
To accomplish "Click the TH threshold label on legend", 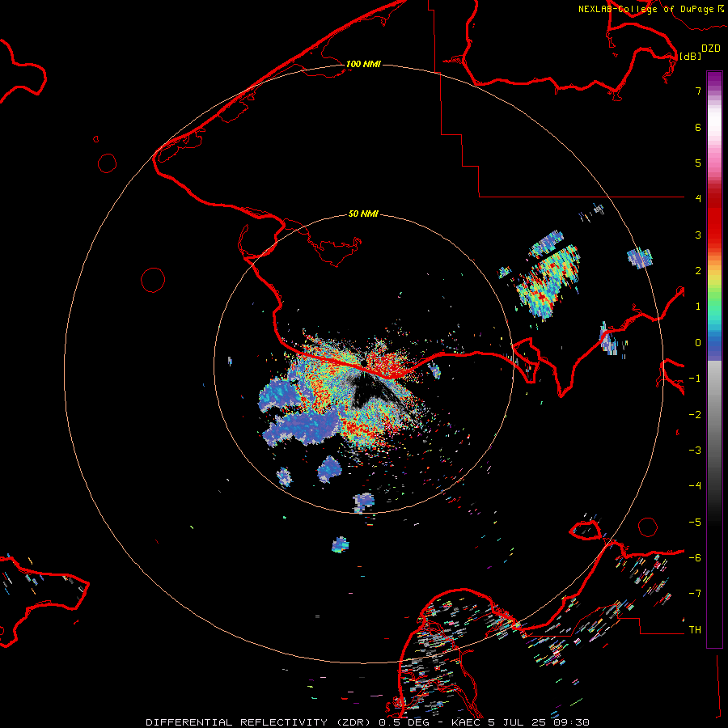I will click(x=695, y=630).
